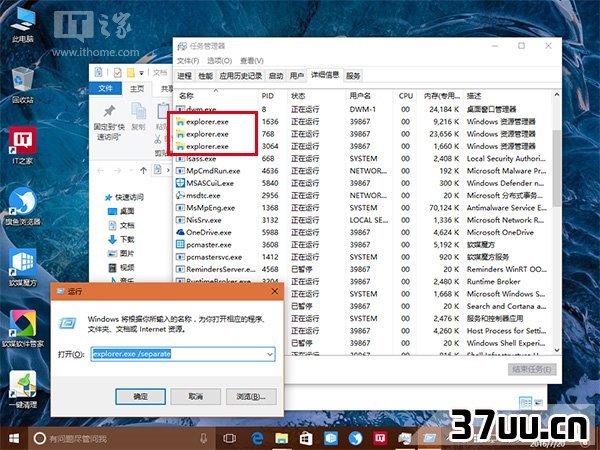
Task: Sort by the 状态 column header
Action: coord(316,96)
